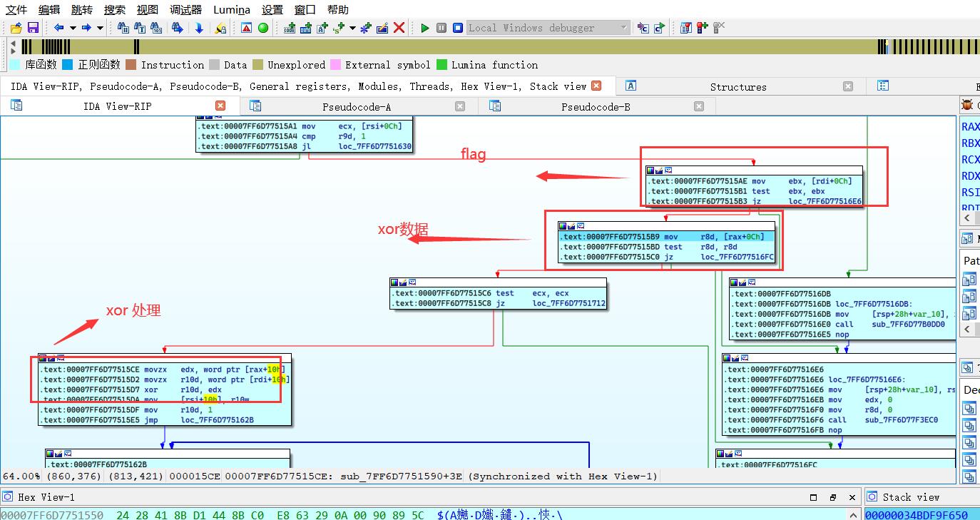Close the Hex View-1 panel
980x520 pixels.
point(852,497)
